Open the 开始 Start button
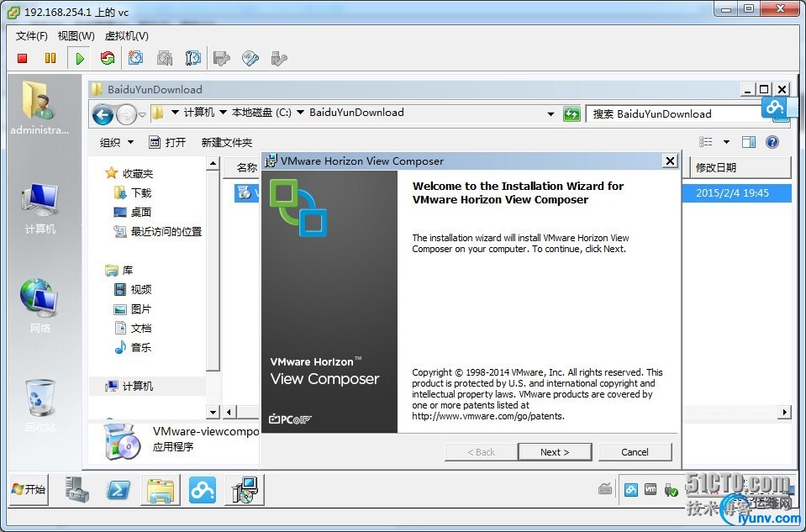The width and height of the screenshot is (806, 532). tap(29, 489)
